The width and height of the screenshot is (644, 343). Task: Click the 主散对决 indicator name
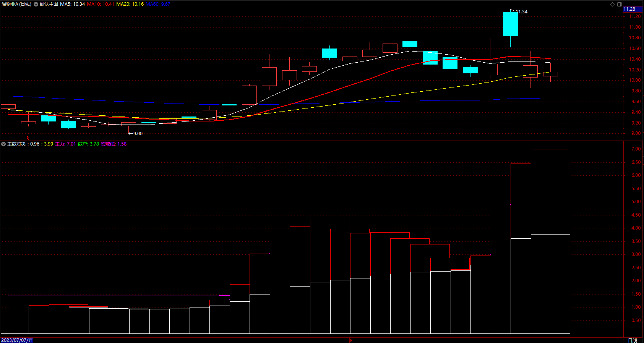point(16,144)
